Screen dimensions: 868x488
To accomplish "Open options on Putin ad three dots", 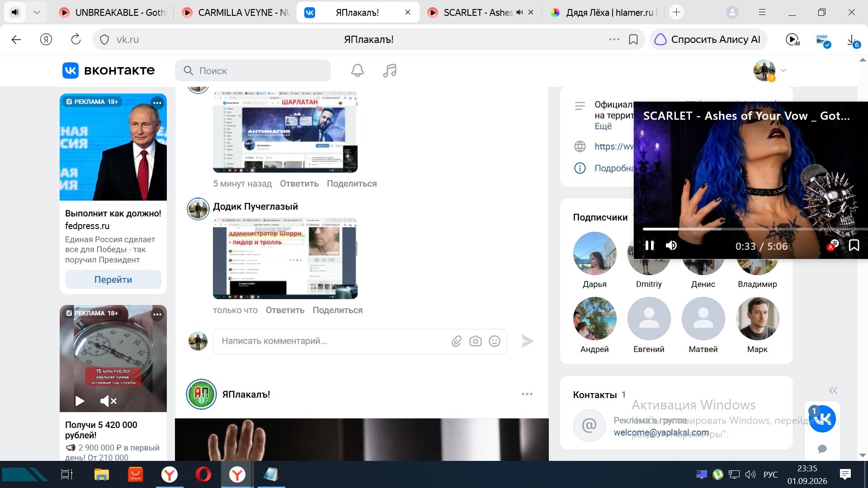I will (157, 103).
